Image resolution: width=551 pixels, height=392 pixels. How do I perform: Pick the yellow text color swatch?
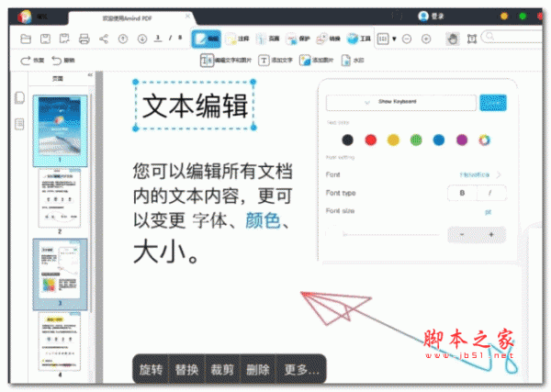pyautogui.click(x=393, y=140)
